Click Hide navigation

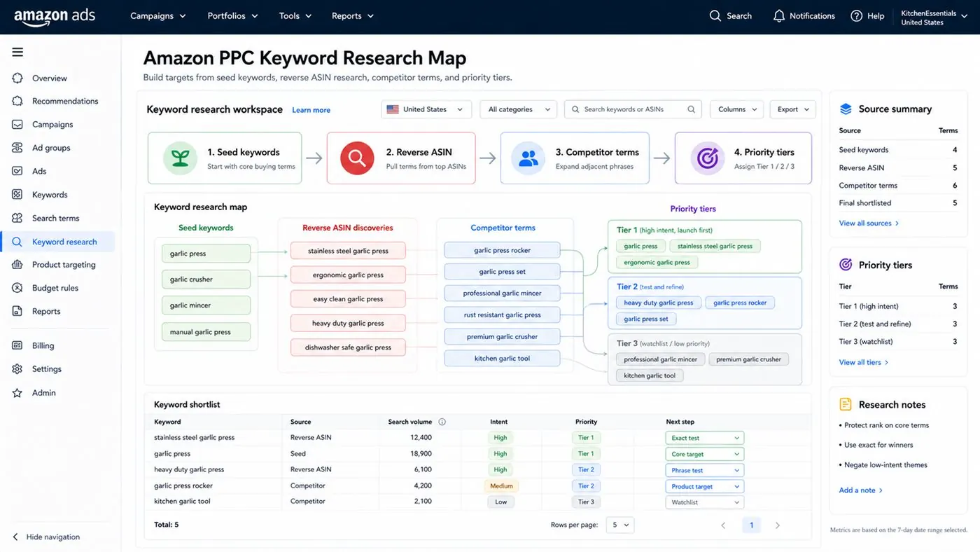click(x=46, y=537)
